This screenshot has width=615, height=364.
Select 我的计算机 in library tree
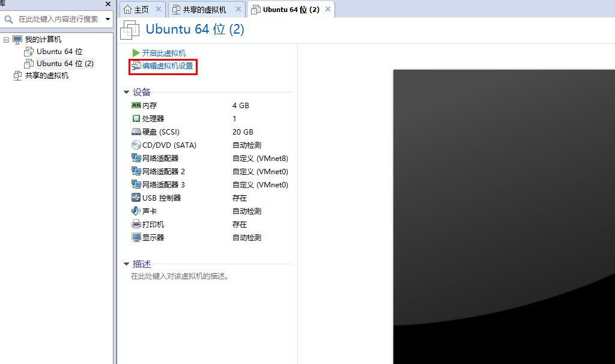pyautogui.click(x=43, y=40)
